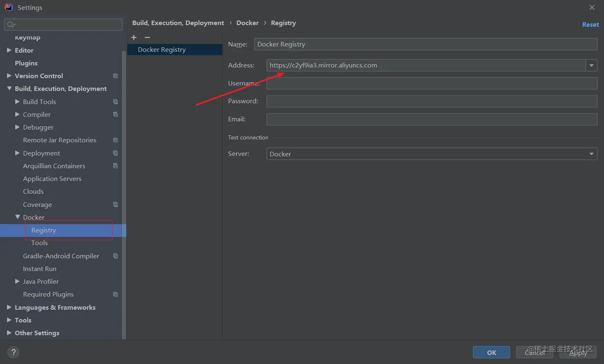
Task: Expand the Tools top-level node
Action: 9,320
